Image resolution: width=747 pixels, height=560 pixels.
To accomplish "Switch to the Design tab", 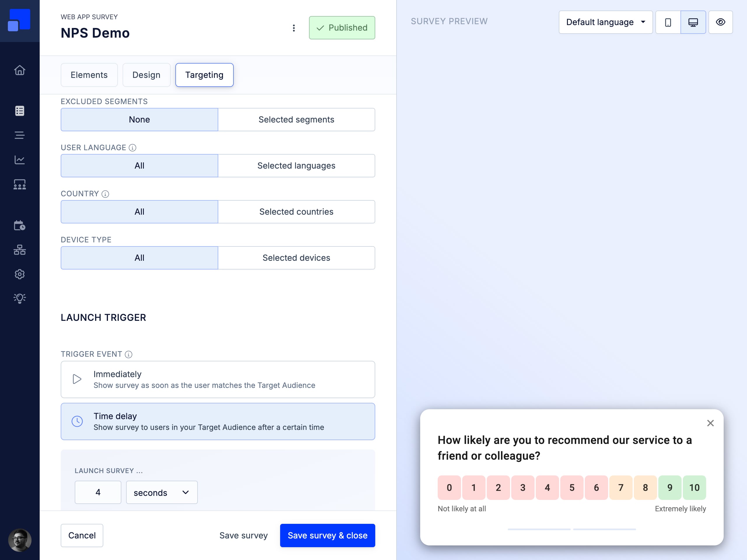I will [x=146, y=75].
